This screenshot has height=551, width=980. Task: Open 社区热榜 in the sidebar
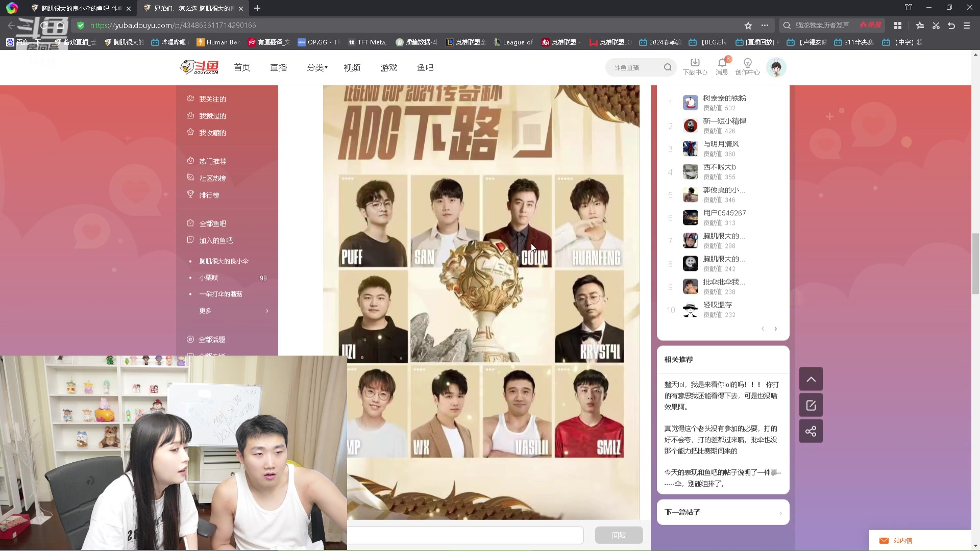point(207,178)
